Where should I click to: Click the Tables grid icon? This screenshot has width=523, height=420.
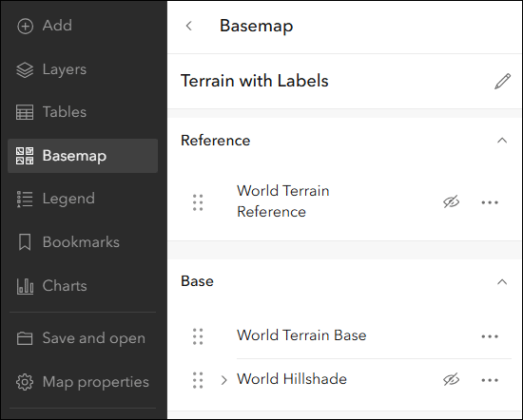coord(25,112)
